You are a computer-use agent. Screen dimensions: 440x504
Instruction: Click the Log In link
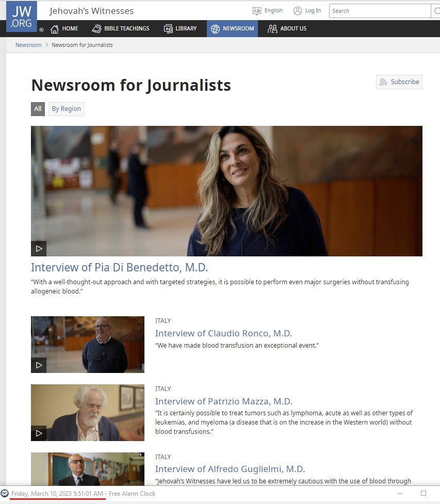coord(313,11)
